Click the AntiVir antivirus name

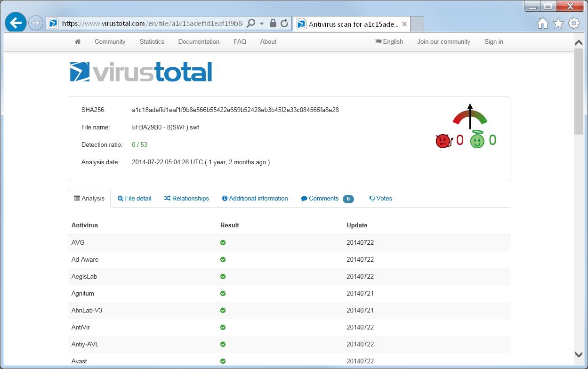81,328
